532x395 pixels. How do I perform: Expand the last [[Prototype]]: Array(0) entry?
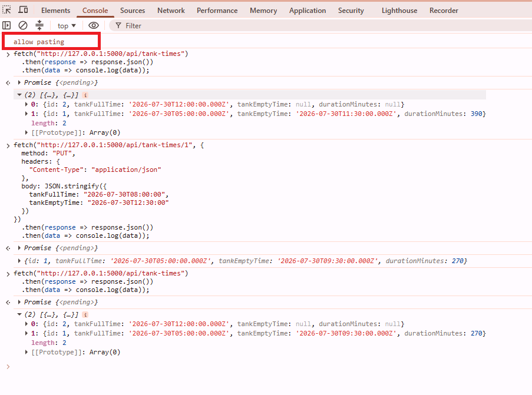[27, 352]
